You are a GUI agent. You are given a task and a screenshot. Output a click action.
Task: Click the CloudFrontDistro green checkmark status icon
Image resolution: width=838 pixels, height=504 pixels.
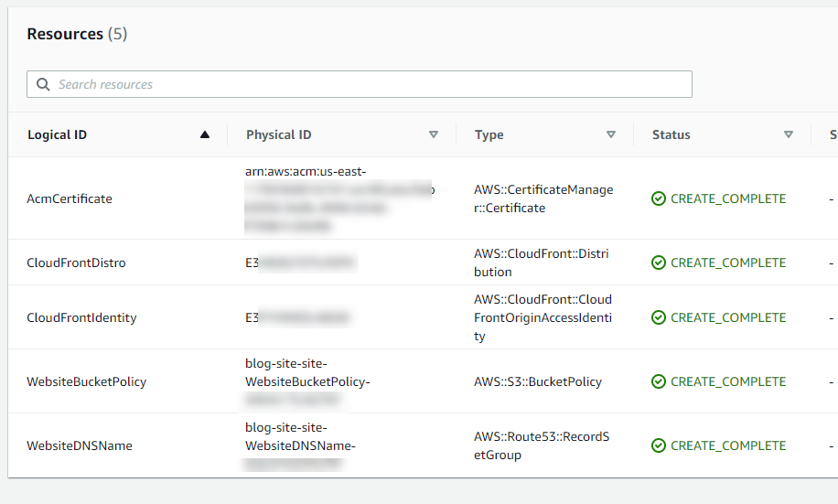click(x=659, y=263)
